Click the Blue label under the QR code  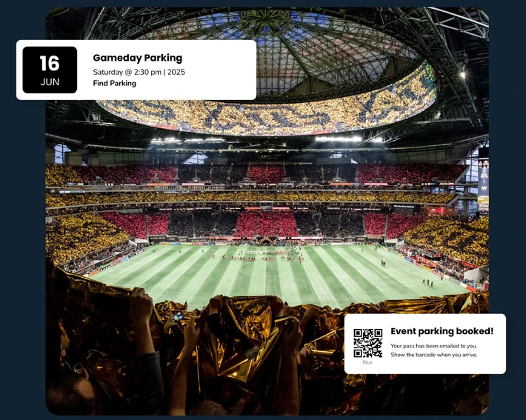point(367,362)
